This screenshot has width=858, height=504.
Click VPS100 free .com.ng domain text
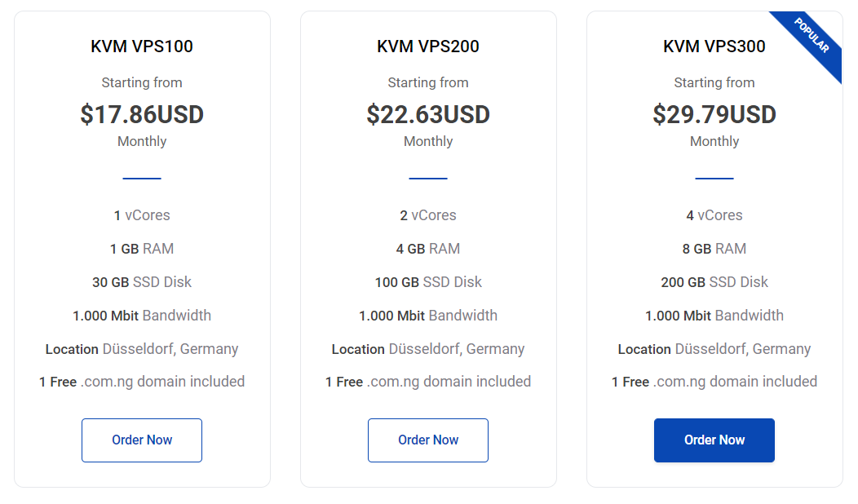click(x=142, y=382)
